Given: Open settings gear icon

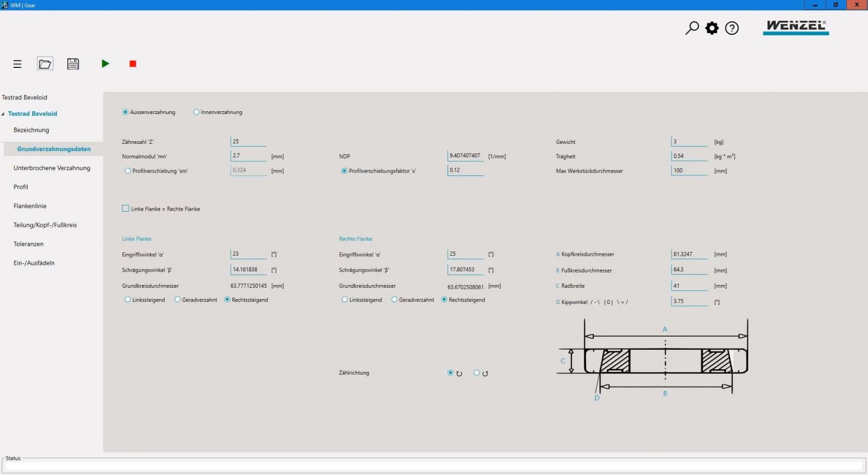Looking at the screenshot, I should [x=712, y=28].
